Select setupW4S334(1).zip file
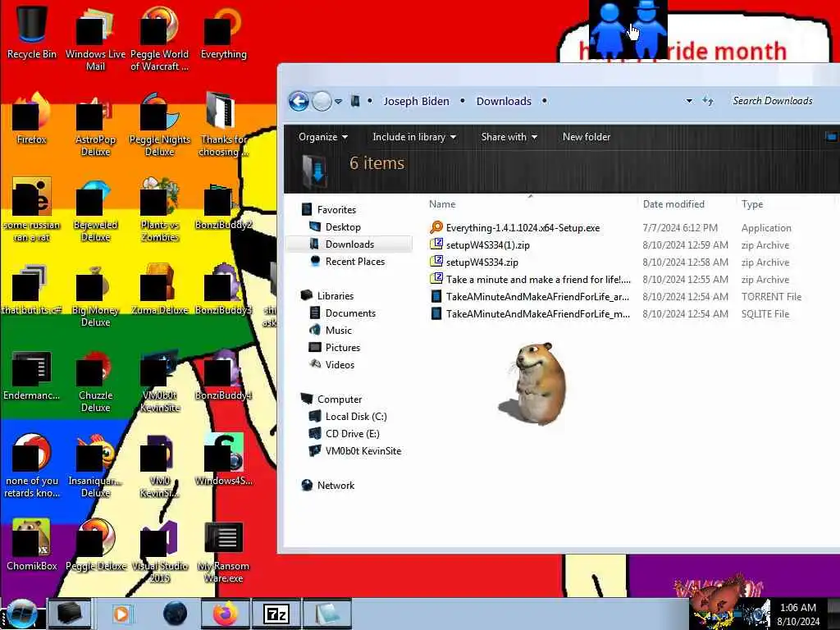Image resolution: width=840 pixels, height=630 pixels. point(480,244)
